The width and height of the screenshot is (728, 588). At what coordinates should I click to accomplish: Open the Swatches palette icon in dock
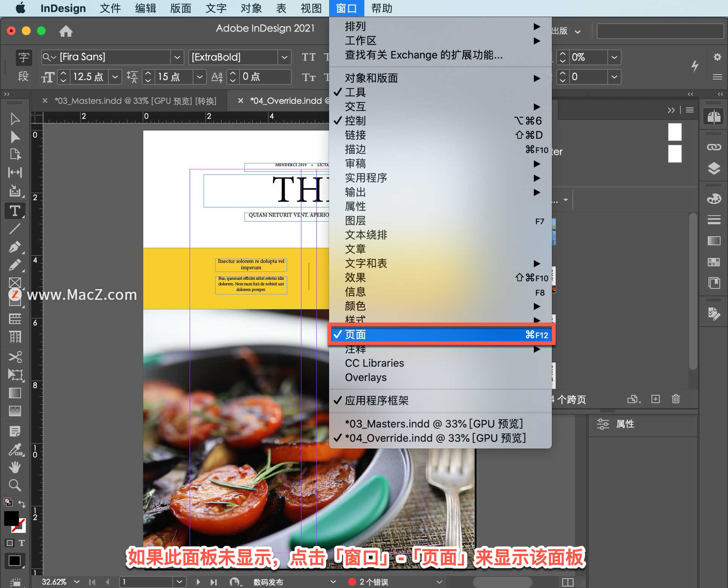point(714,262)
